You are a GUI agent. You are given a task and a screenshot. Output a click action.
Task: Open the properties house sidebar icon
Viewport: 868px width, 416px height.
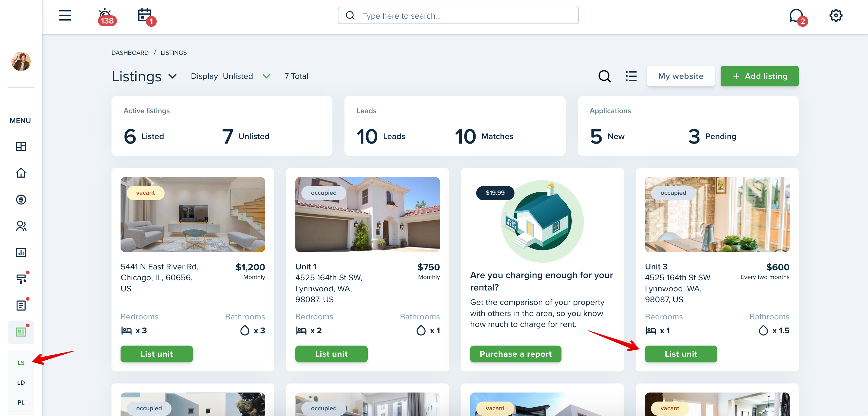pos(21,173)
